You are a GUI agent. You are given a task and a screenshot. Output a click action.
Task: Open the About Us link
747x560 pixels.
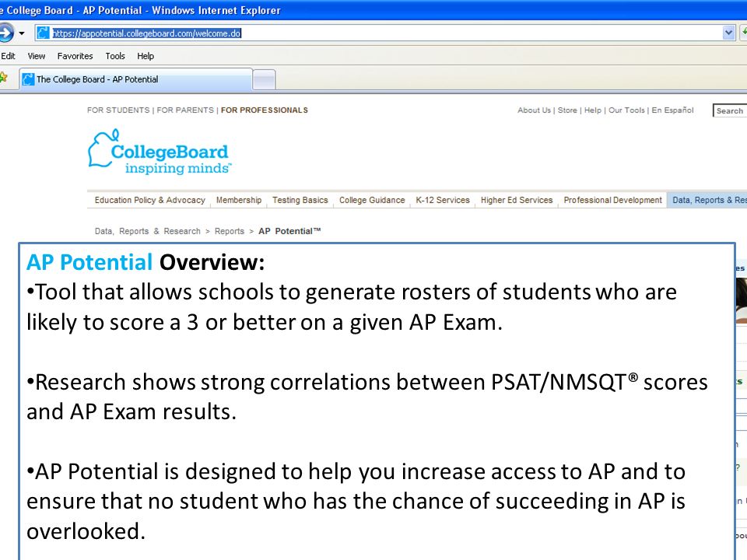point(534,110)
